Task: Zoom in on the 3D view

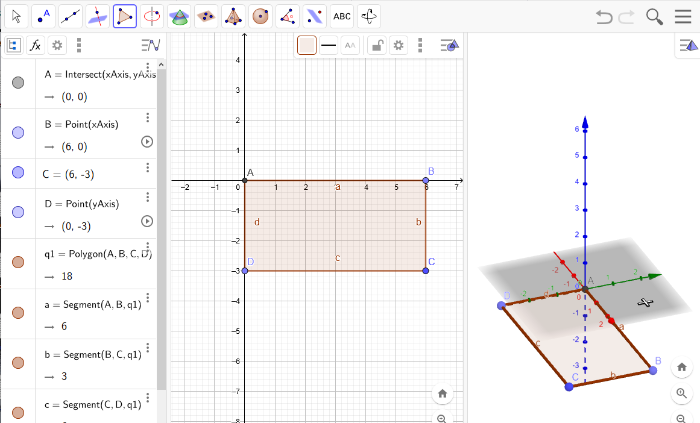Action: pyautogui.click(x=682, y=393)
